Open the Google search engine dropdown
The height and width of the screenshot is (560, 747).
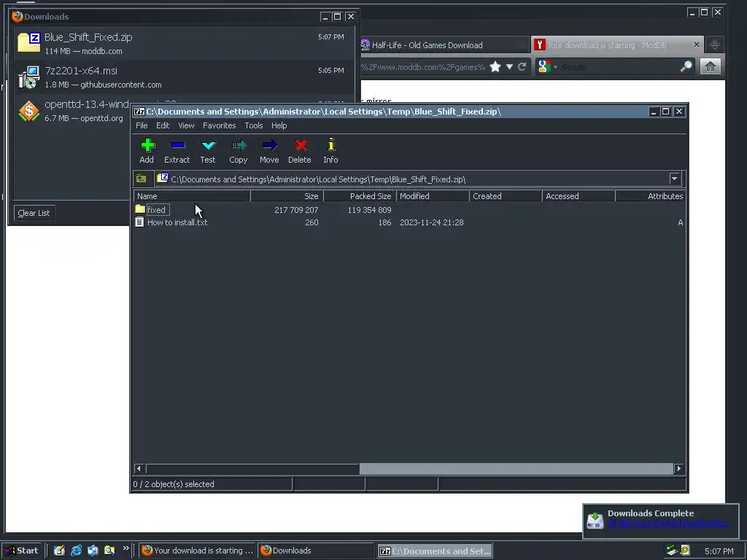pyautogui.click(x=555, y=67)
